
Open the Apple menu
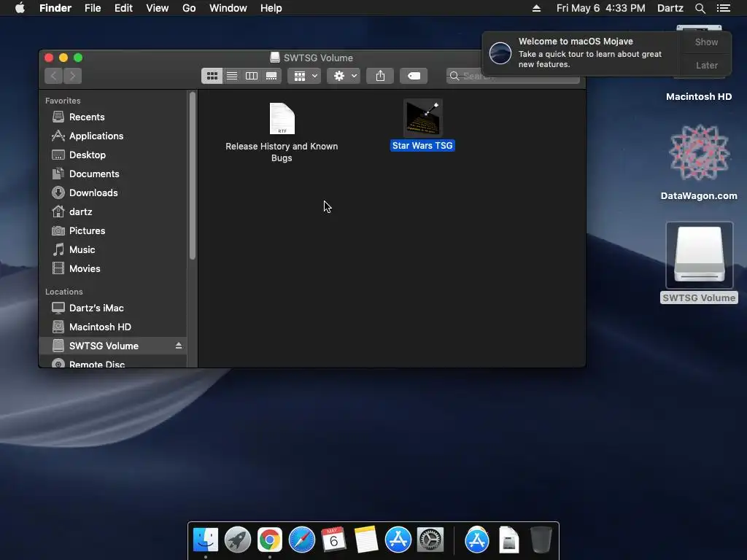click(20, 8)
